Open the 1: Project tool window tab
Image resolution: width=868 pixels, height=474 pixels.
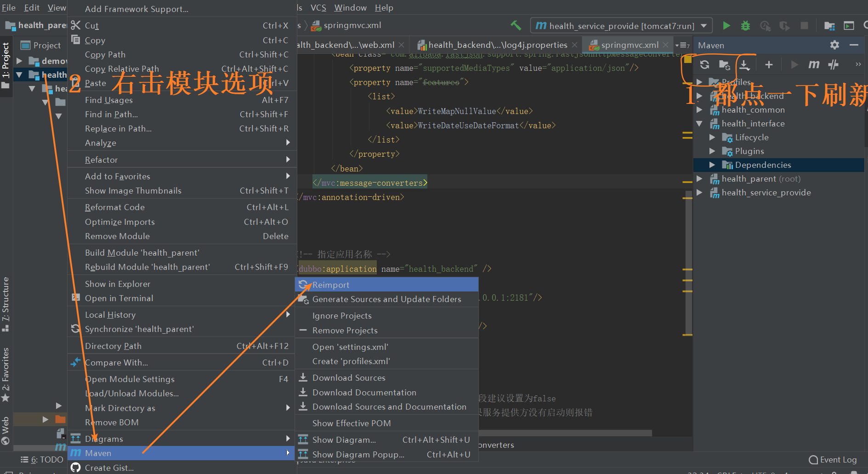[6, 66]
